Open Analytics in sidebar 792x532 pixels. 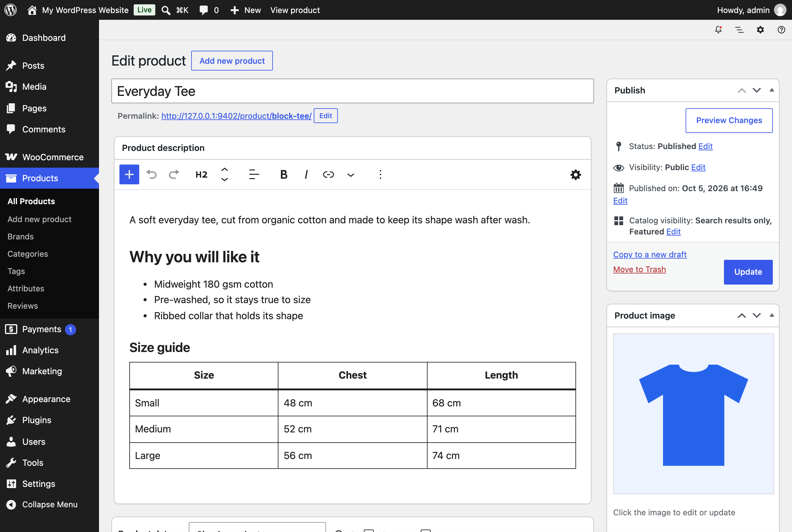(49, 350)
